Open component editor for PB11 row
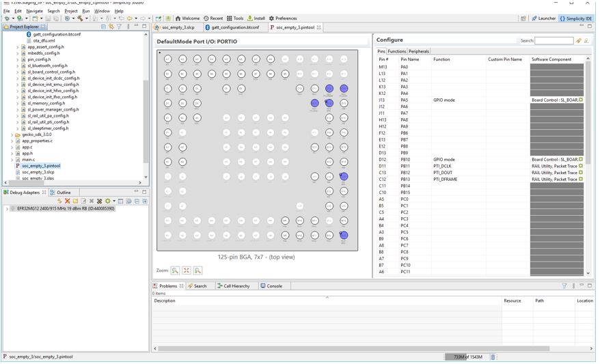The height and width of the screenshot is (364, 600). 581,167
